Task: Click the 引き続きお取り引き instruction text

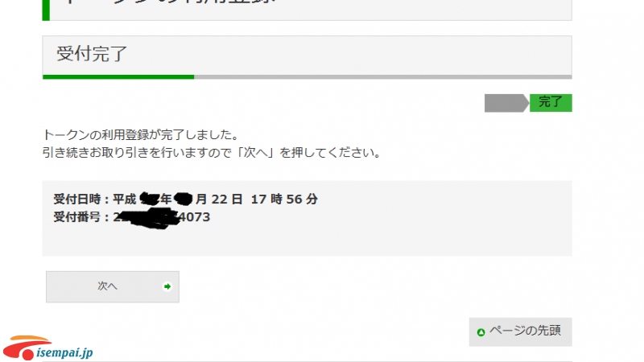Action: pyautogui.click(x=212, y=153)
